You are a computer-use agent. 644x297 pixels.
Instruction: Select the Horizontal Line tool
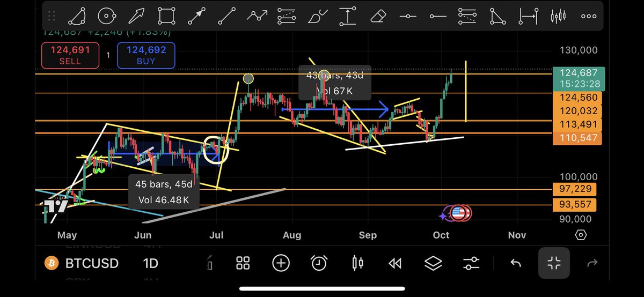click(408, 16)
